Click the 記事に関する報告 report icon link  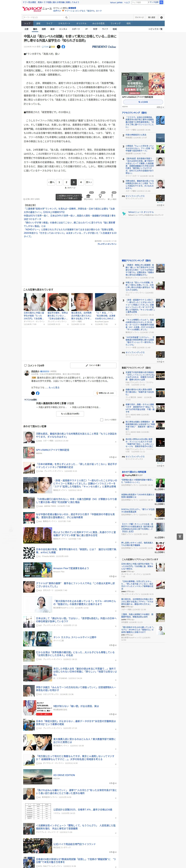31,199
